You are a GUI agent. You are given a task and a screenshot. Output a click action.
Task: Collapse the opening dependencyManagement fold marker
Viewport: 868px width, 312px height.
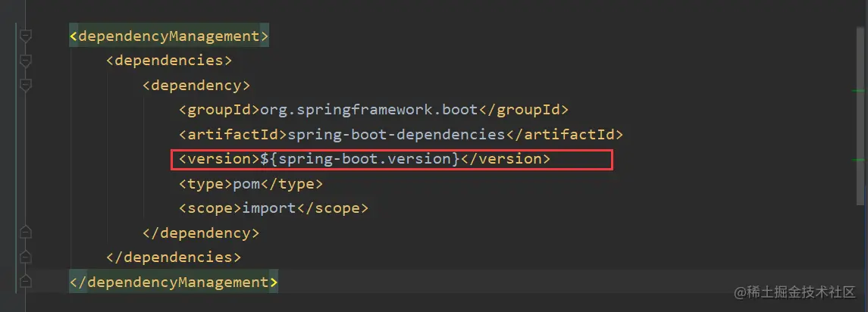25,36
